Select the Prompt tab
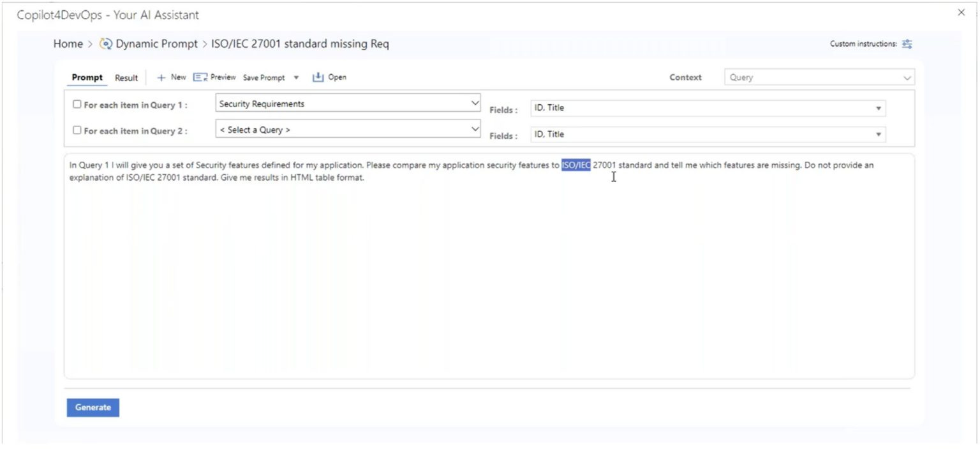Screen dimensions: 980x449 [87, 78]
